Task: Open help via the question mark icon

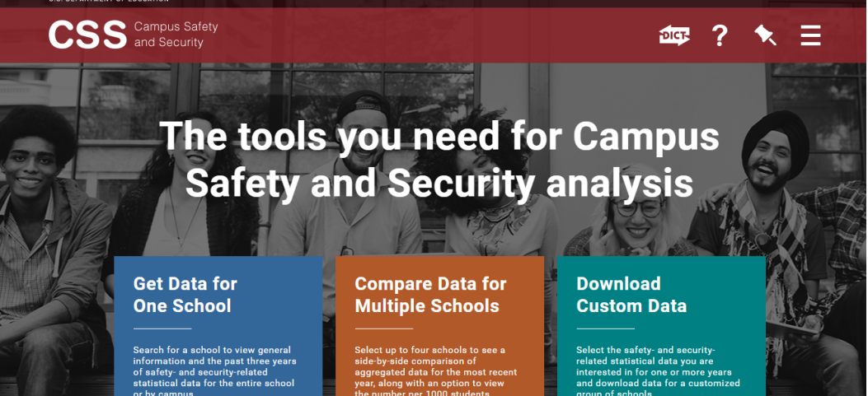Action: coord(719,35)
